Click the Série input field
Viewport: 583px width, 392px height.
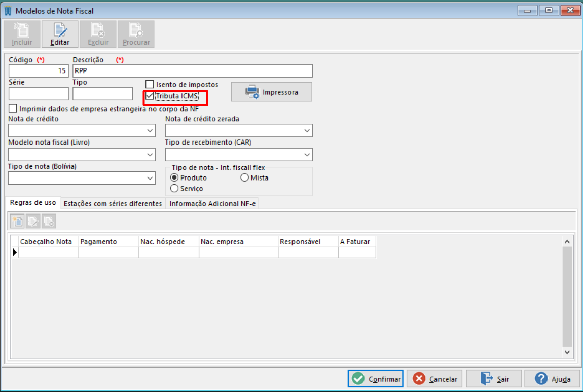[x=39, y=94]
